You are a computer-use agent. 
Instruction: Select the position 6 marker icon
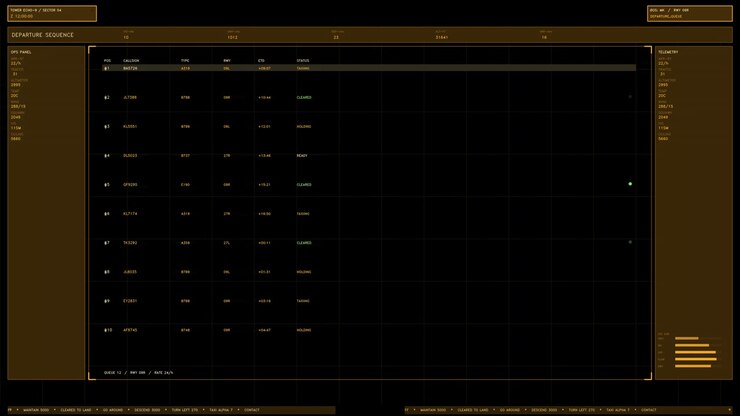105,214
